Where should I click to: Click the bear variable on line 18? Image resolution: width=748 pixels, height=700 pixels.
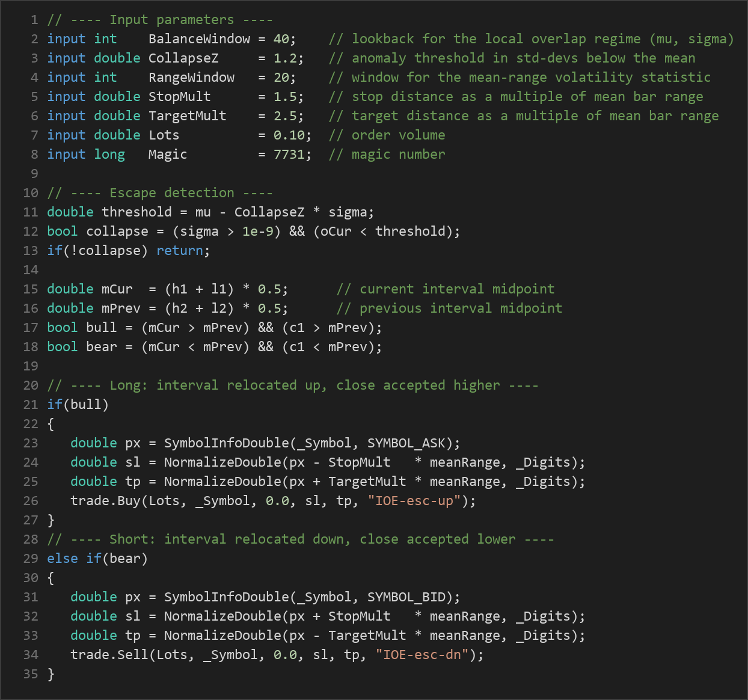(x=101, y=347)
